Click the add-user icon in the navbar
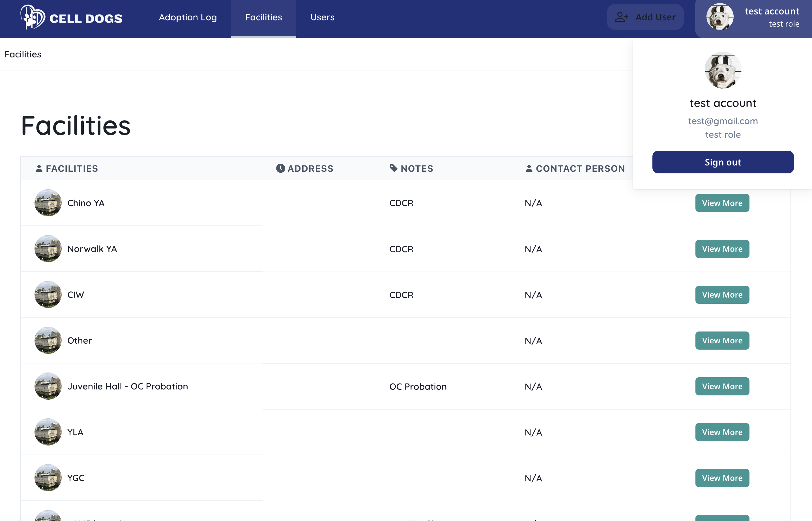 coord(621,17)
